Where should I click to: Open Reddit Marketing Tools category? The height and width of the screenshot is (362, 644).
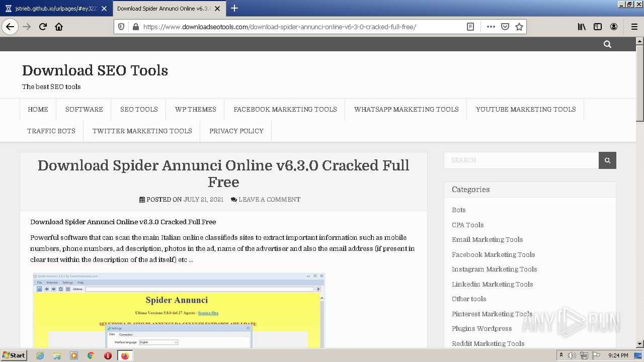488,343
